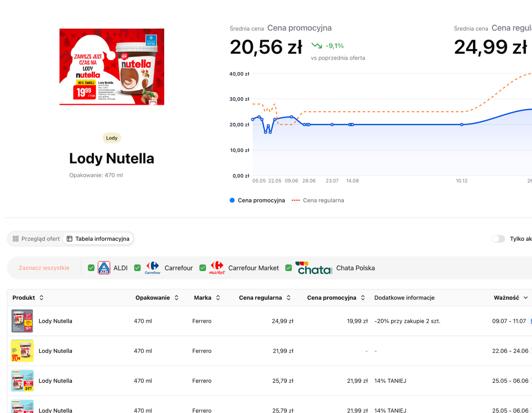Image resolution: width=532 pixels, height=413 pixels.
Task: Uncheck the ALDI store checkbox
Action: tap(91, 268)
